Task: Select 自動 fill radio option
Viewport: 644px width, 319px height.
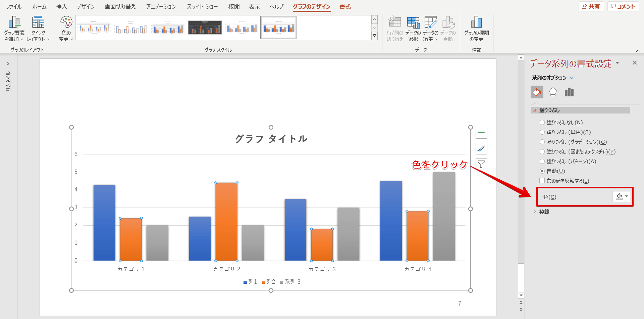Action: (552, 171)
